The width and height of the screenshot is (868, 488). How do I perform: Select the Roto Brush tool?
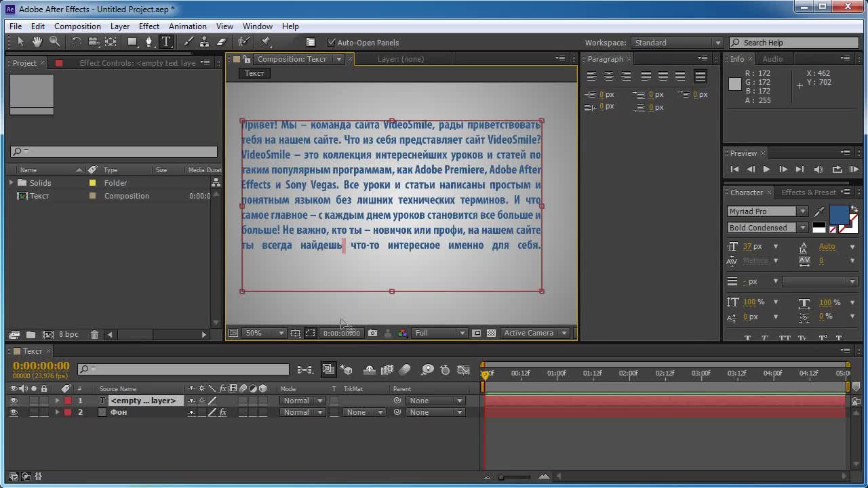point(244,42)
